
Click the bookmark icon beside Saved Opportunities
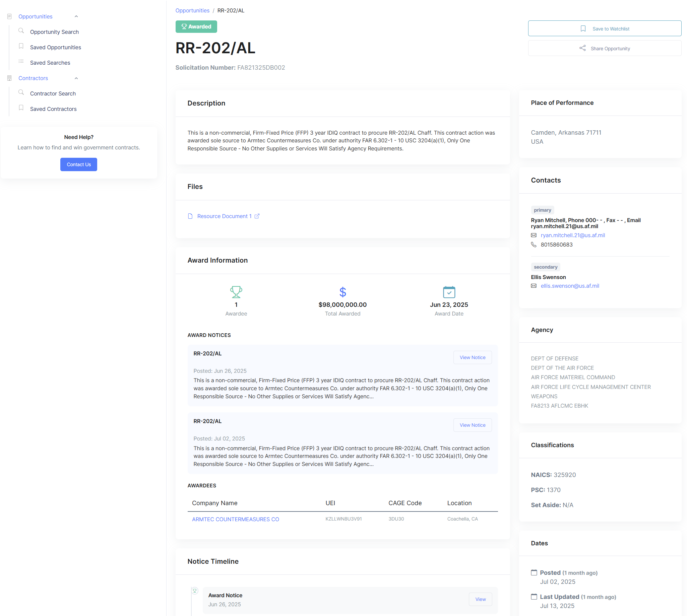click(x=21, y=46)
